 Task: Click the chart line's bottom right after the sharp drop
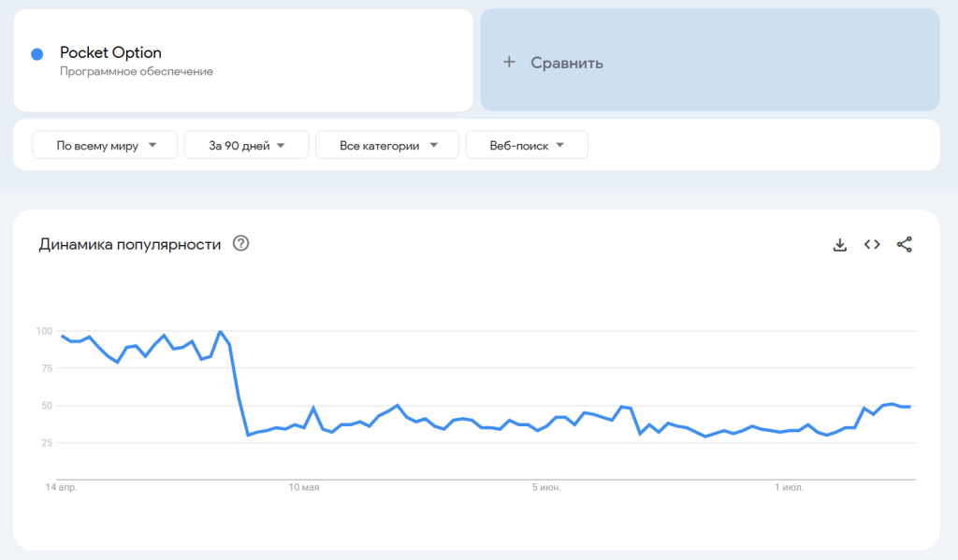pos(248,435)
